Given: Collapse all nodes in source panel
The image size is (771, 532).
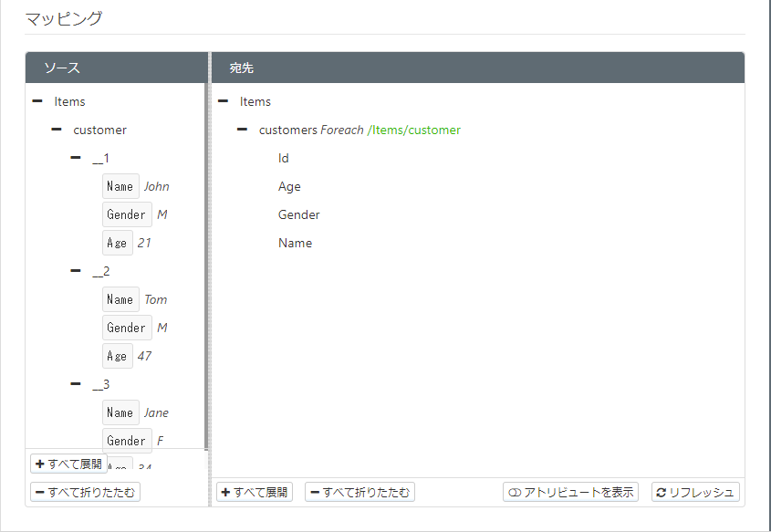Looking at the screenshot, I should click(x=85, y=492).
